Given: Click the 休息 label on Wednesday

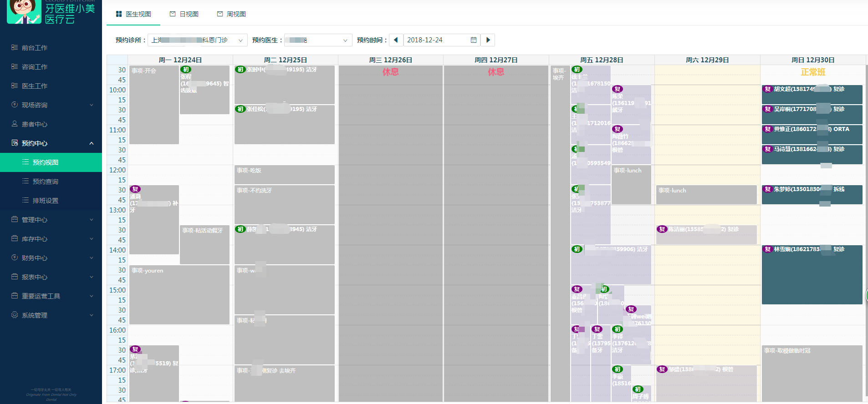Looking at the screenshot, I should pos(391,72).
